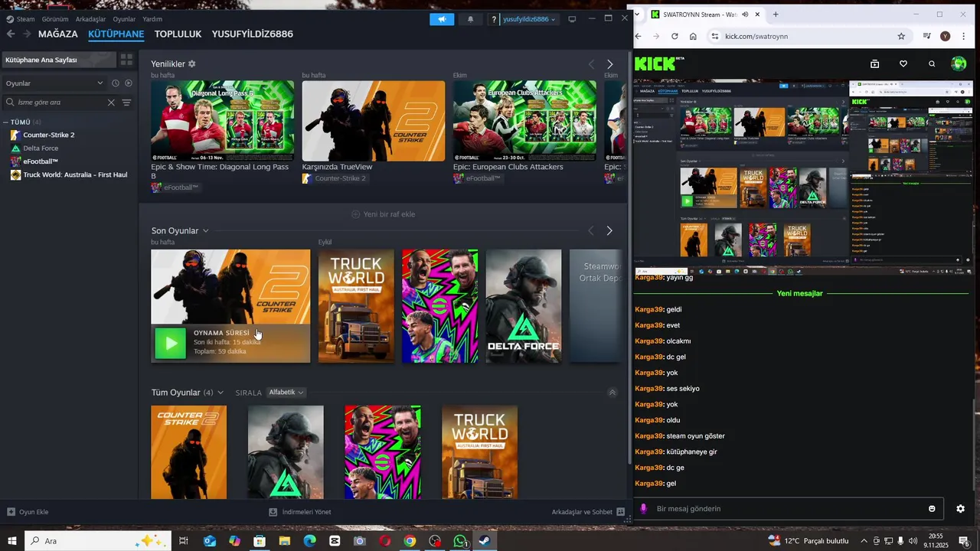Open Kick clips/video icon in header
Viewport: 980px width, 551px height.
tap(874, 64)
